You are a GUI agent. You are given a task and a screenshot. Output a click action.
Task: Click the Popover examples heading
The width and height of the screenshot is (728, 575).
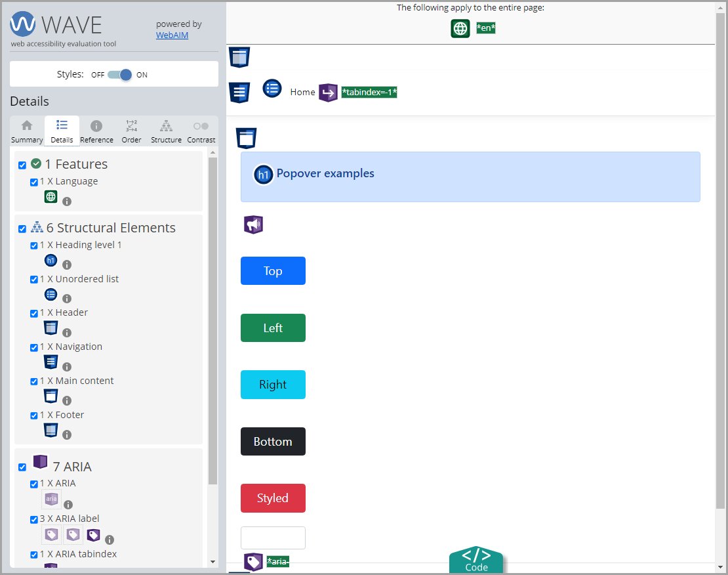pos(325,173)
